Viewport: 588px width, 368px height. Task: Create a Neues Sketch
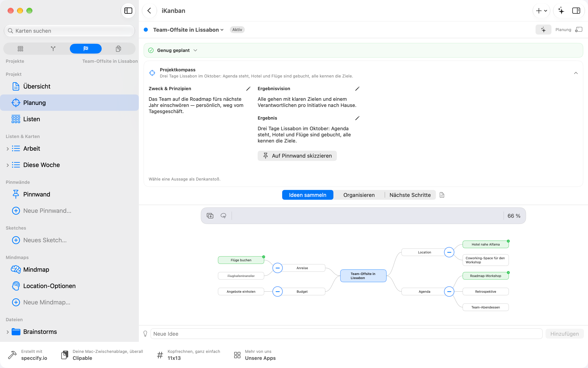(x=69, y=240)
